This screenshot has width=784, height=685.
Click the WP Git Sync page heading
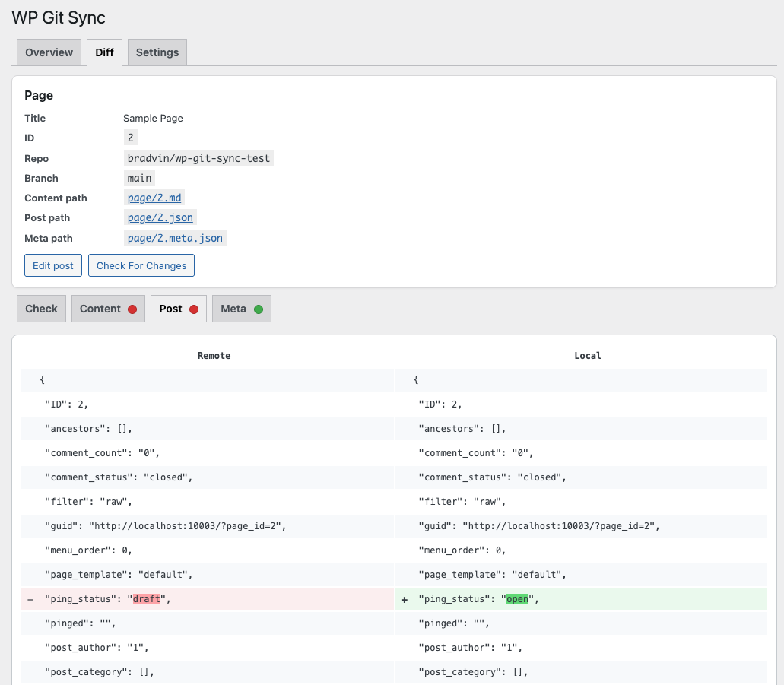click(59, 18)
